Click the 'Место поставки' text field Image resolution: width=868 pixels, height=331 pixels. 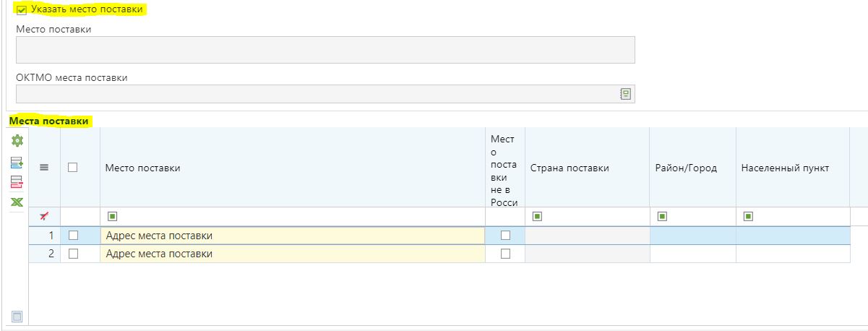[x=325, y=50]
